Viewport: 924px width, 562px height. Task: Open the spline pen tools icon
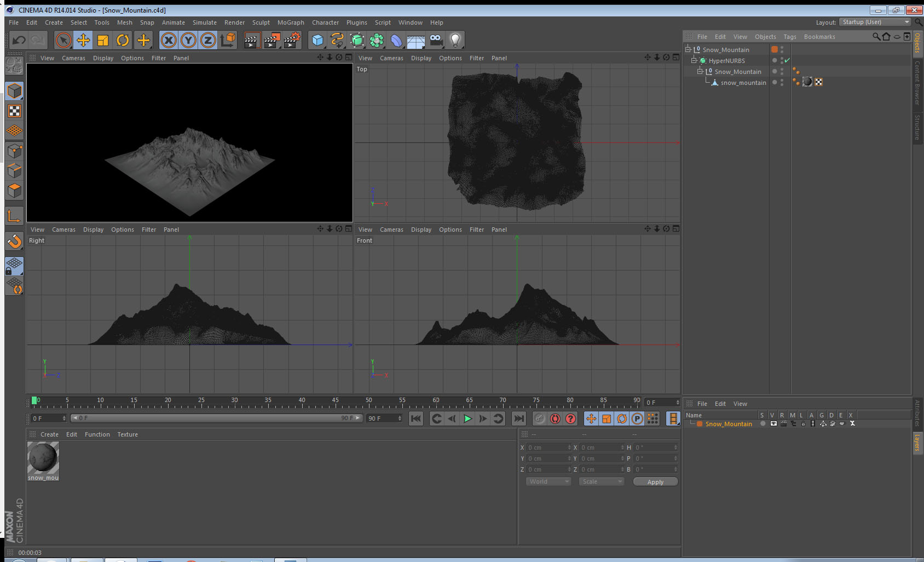coord(337,40)
